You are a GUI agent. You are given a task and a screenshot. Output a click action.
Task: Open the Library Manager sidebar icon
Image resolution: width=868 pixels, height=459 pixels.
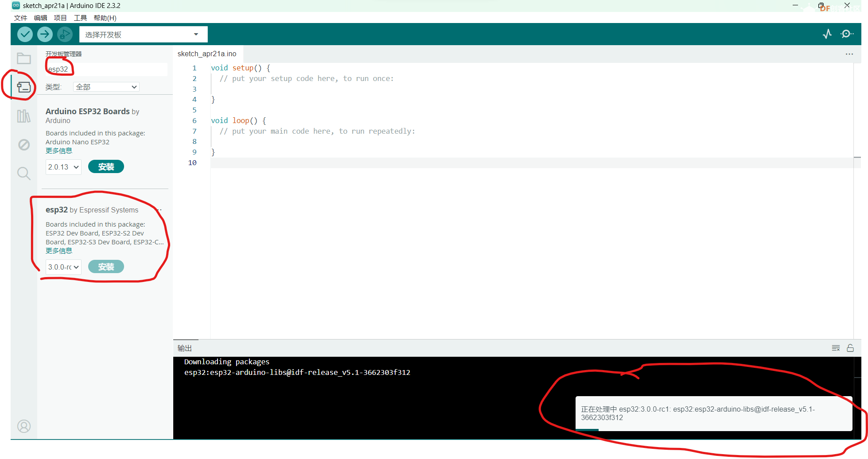(24, 116)
